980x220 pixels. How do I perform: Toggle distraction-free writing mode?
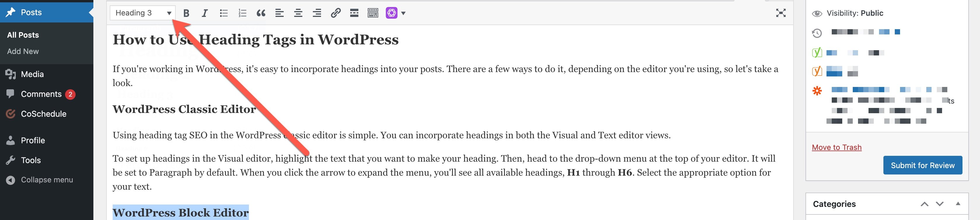pyautogui.click(x=781, y=13)
